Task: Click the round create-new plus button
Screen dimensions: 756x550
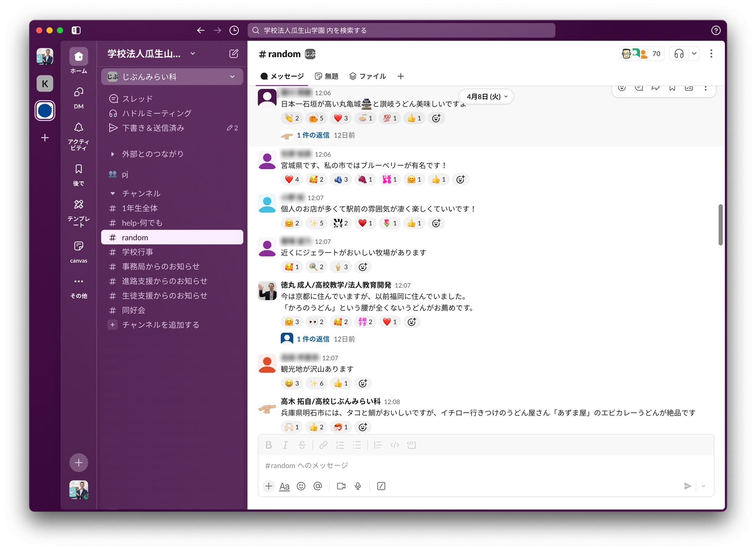Action: pyautogui.click(x=79, y=462)
